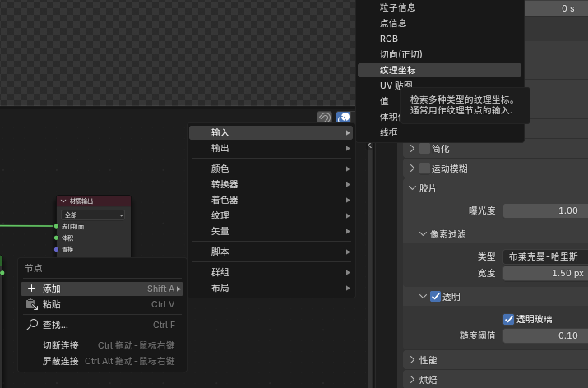
Task: Click the plus icon beside 添加
Action: tap(32, 289)
